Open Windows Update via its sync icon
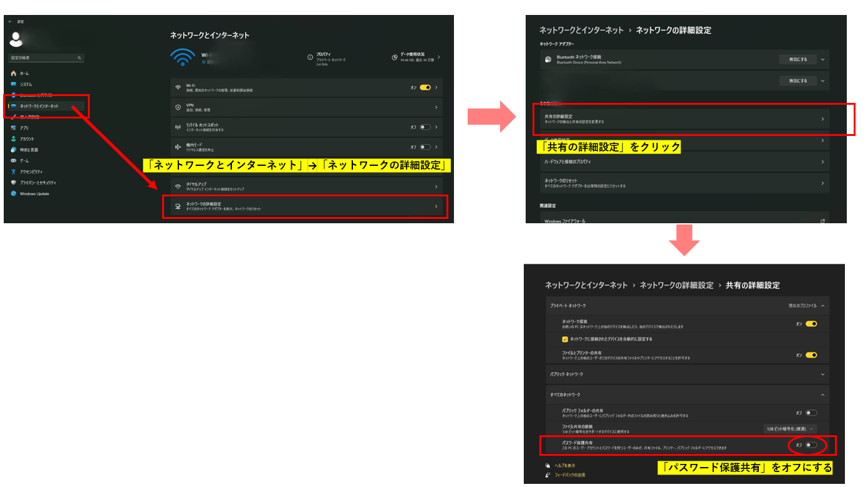 (14, 193)
